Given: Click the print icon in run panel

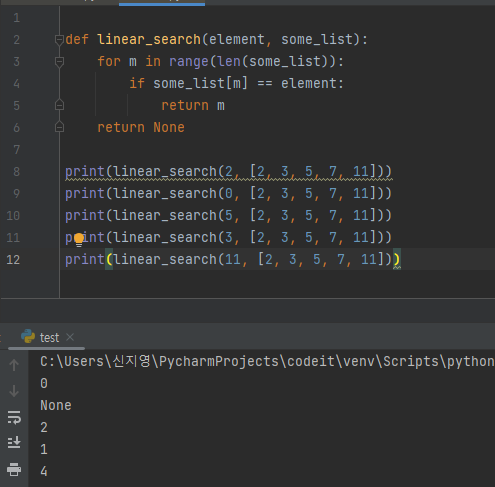Looking at the screenshot, I should 14,469.
